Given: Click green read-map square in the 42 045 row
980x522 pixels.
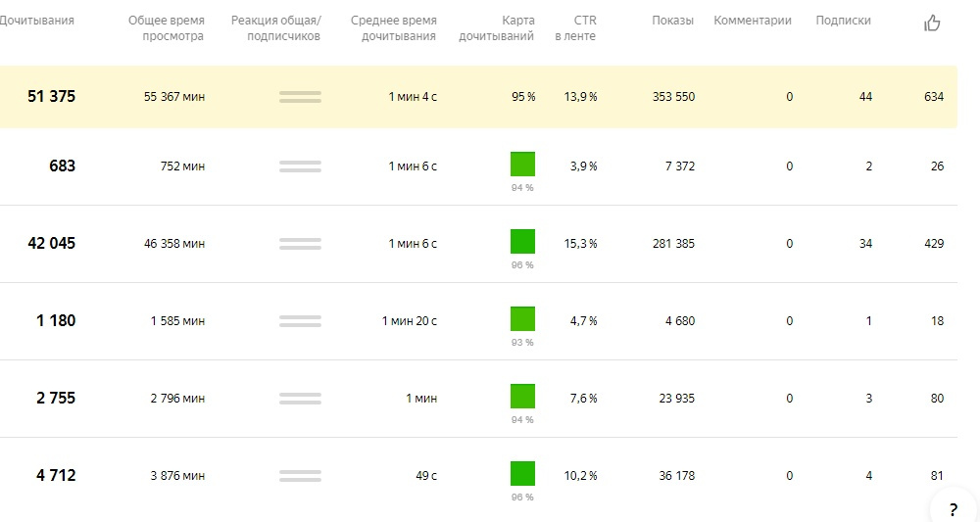Looking at the screenshot, I should (x=522, y=241).
